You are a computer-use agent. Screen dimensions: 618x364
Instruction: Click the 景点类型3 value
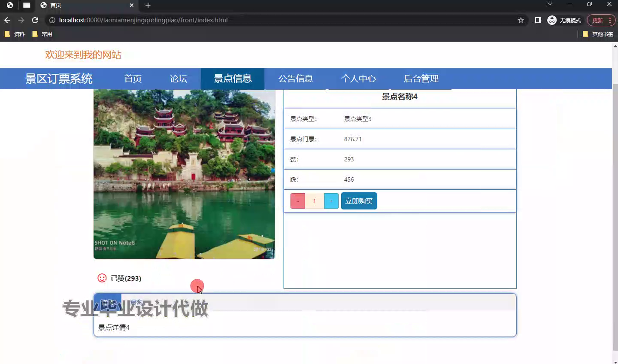357,119
